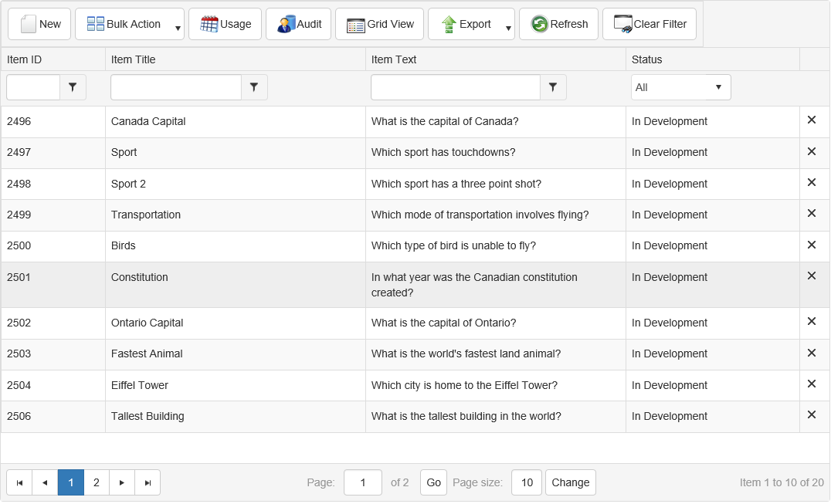Open the Audit tool

[299, 24]
